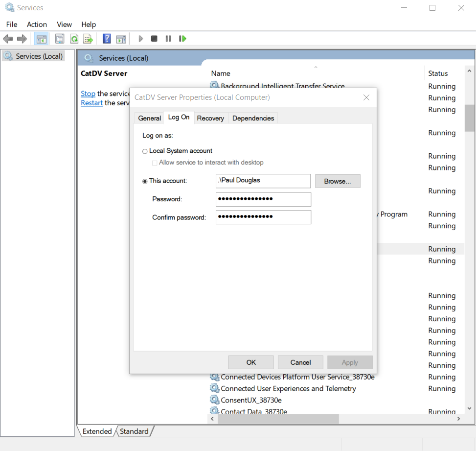
Task: Check Allow service to interact with desktop
Action: tap(155, 163)
